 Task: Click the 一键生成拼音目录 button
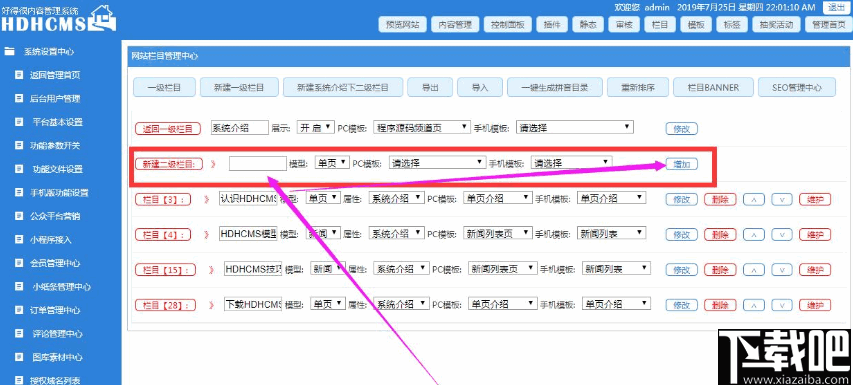click(x=555, y=87)
